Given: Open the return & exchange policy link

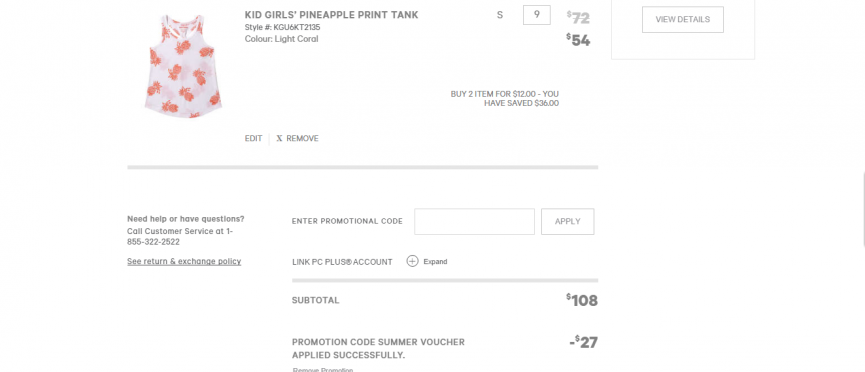Looking at the screenshot, I should point(184,261).
